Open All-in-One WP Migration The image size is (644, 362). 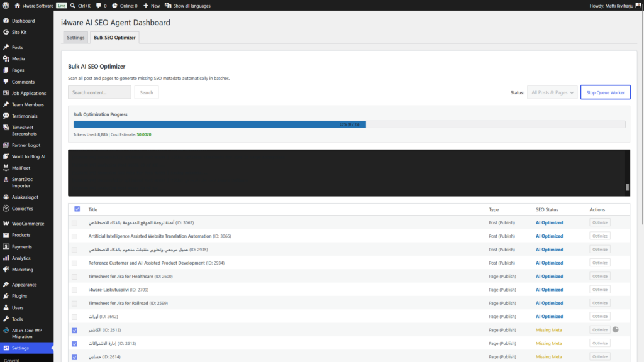pyautogui.click(x=26, y=333)
